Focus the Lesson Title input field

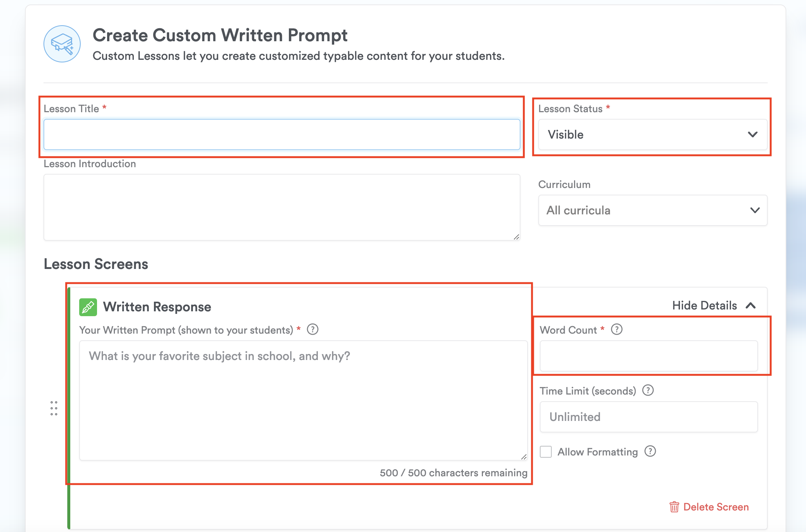(x=281, y=134)
